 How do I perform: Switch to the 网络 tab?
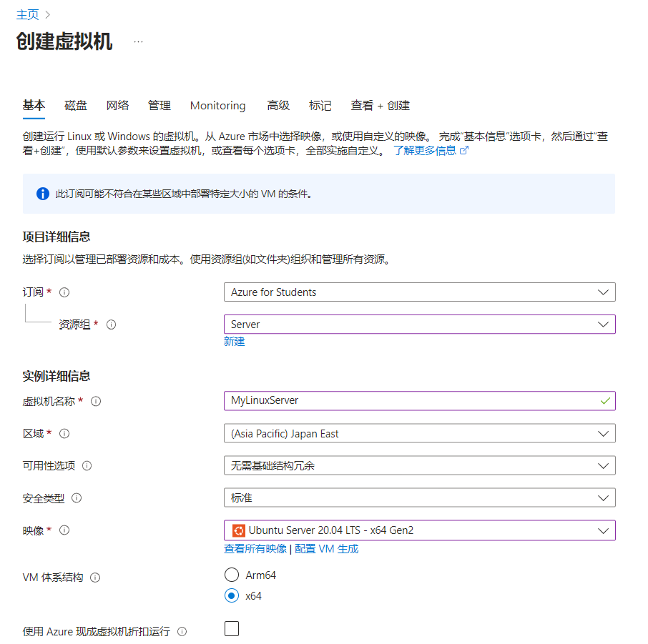117,106
